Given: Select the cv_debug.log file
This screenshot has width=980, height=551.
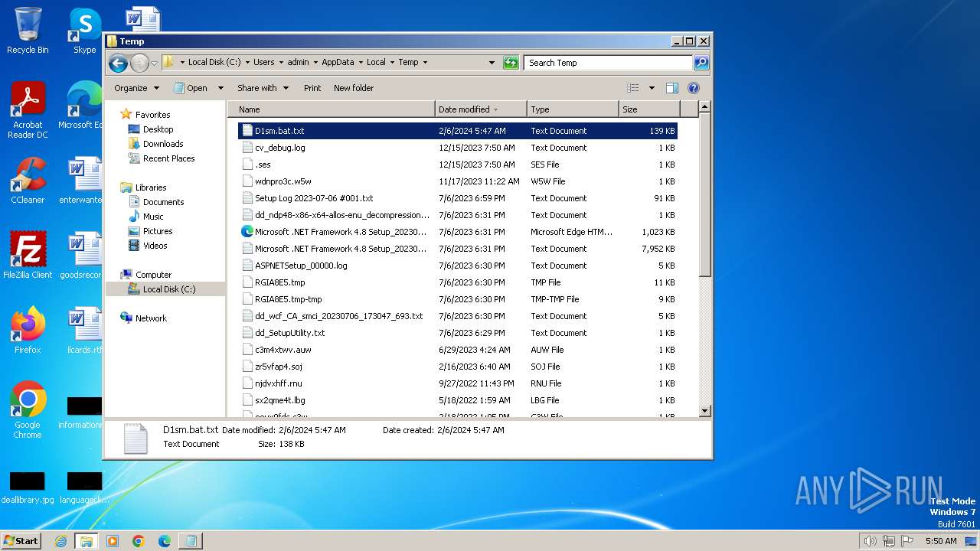Looking at the screenshot, I should 458,148.
